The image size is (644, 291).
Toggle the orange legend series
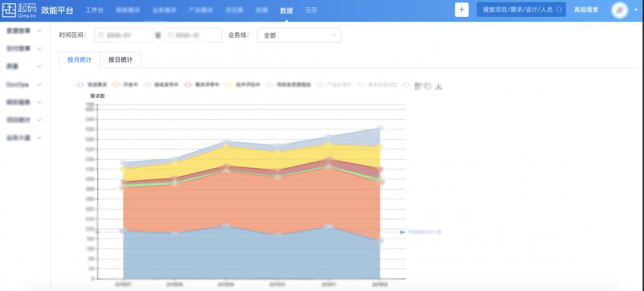[126, 85]
